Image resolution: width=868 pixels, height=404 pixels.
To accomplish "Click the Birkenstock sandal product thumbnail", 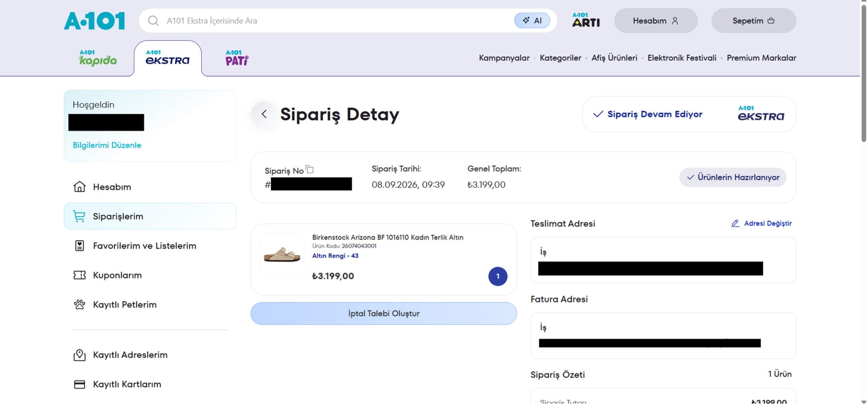I will (x=282, y=255).
